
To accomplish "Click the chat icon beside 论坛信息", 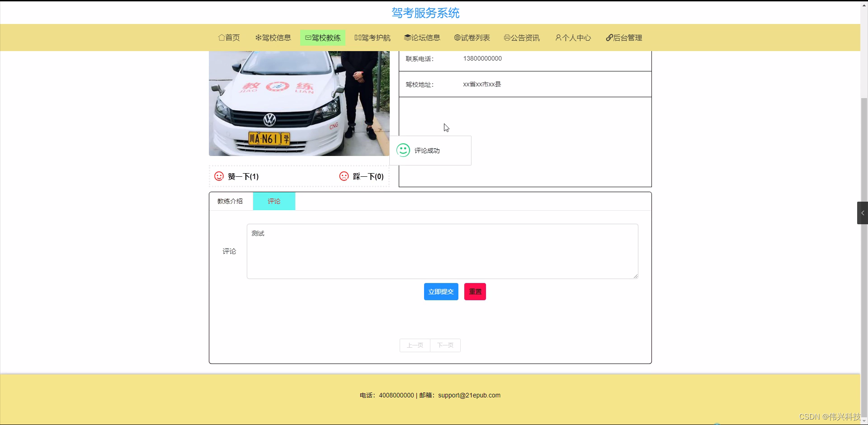I will pyautogui.click(x=407, y=38).
